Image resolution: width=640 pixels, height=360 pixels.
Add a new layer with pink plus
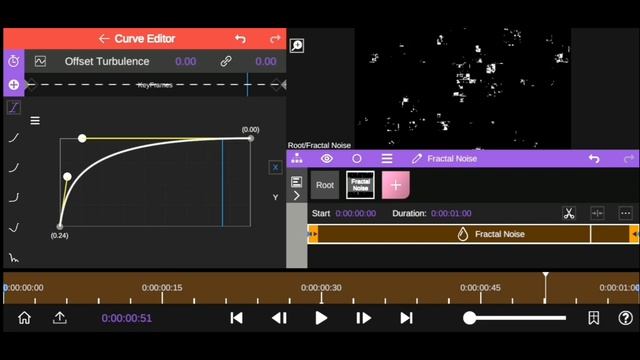point(396,185)
